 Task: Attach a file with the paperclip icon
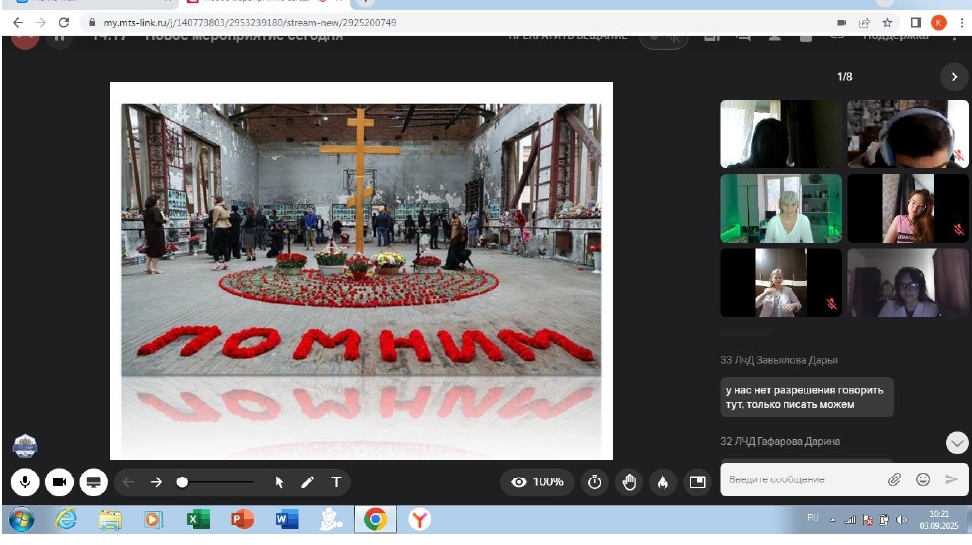[x=894, y=479]
